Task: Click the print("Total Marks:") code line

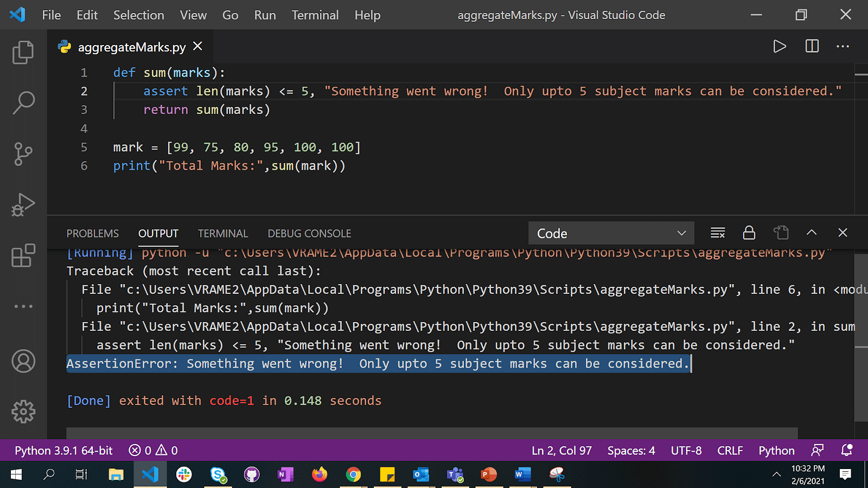Action: point(229,165)
